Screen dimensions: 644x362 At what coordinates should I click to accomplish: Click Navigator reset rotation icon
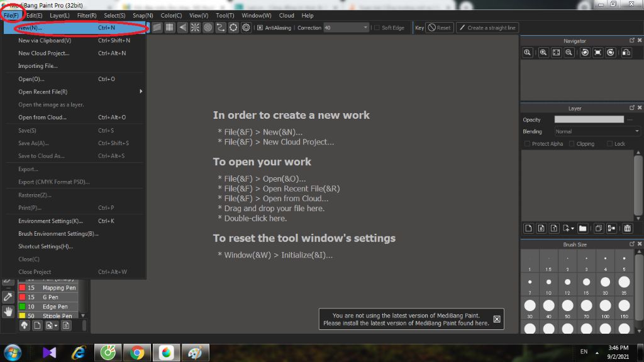[598, 53]
